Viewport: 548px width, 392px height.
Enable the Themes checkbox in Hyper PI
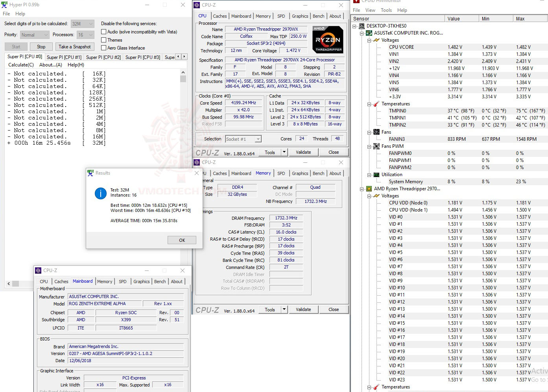[x=104, y=40]
